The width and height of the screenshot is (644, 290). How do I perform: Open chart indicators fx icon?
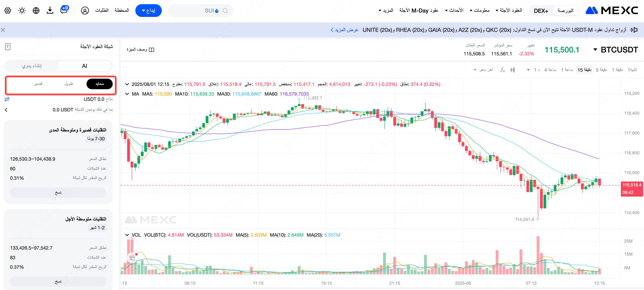coord(502,70)
